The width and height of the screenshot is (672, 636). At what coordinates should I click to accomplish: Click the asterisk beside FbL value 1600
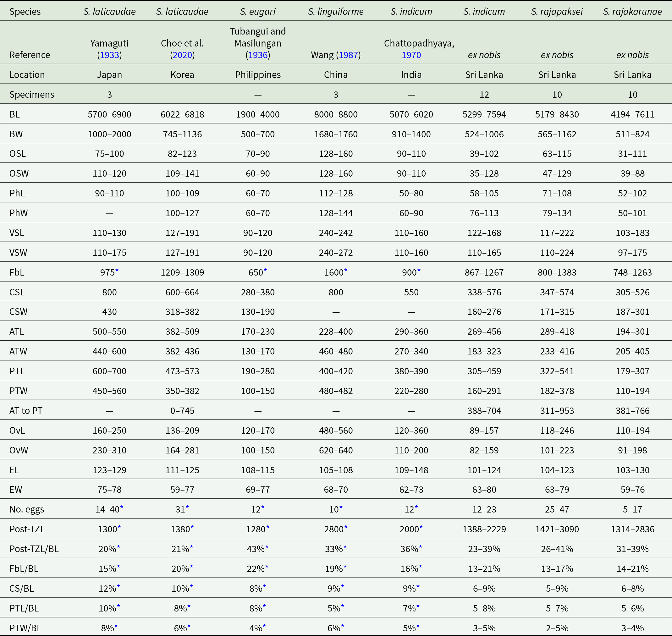pyautogui.click(x=346, y=270)
